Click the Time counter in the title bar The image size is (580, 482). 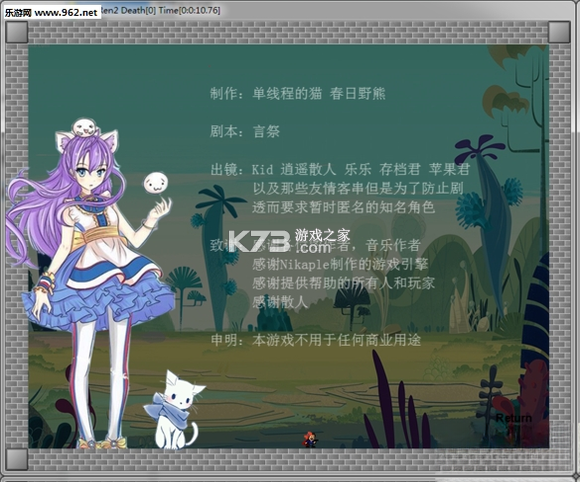tap(189, 10)
